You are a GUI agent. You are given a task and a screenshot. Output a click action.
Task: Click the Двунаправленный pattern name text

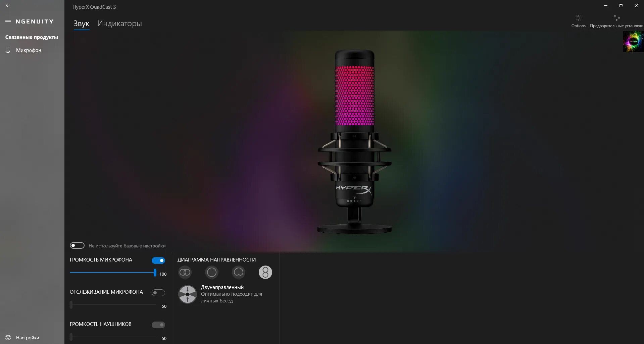[x=222, y=287]
